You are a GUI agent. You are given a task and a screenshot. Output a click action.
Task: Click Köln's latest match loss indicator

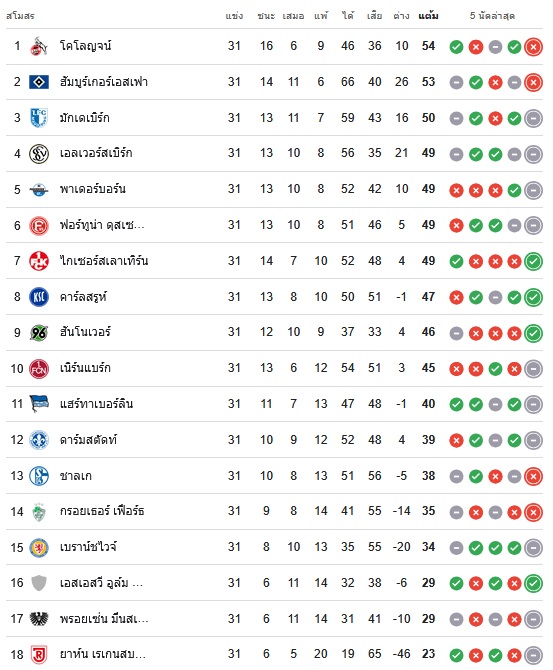pyautogui.click(x=533, y=47)
